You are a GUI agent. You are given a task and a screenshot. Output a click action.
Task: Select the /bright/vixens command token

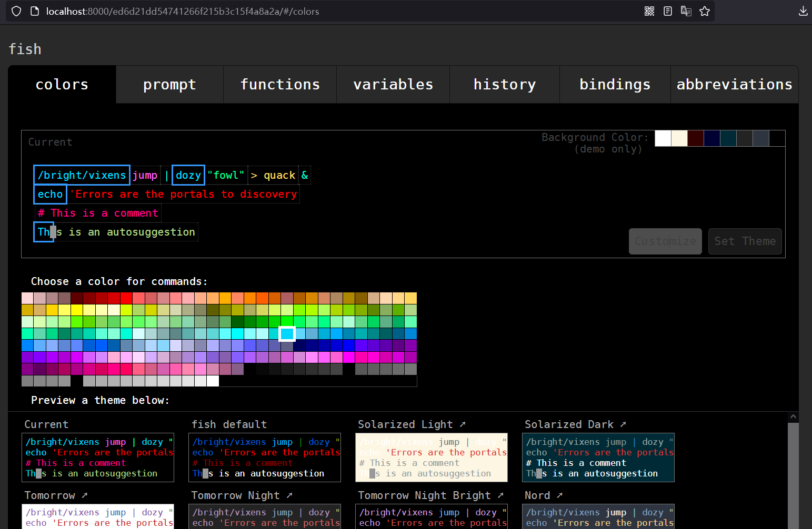coord(82,175)
